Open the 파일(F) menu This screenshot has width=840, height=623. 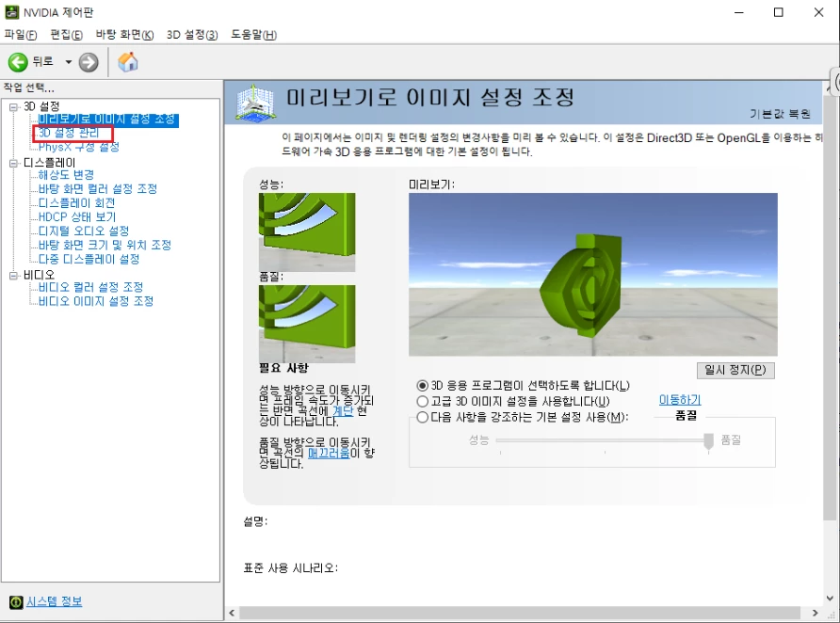21,35
